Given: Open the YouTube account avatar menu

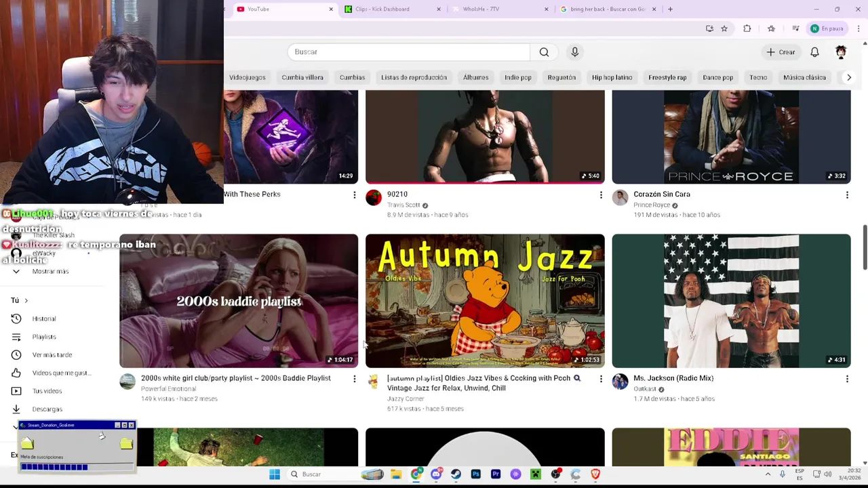Looking at the screenshot, I should pyautogui.click(x=841, y=52).
